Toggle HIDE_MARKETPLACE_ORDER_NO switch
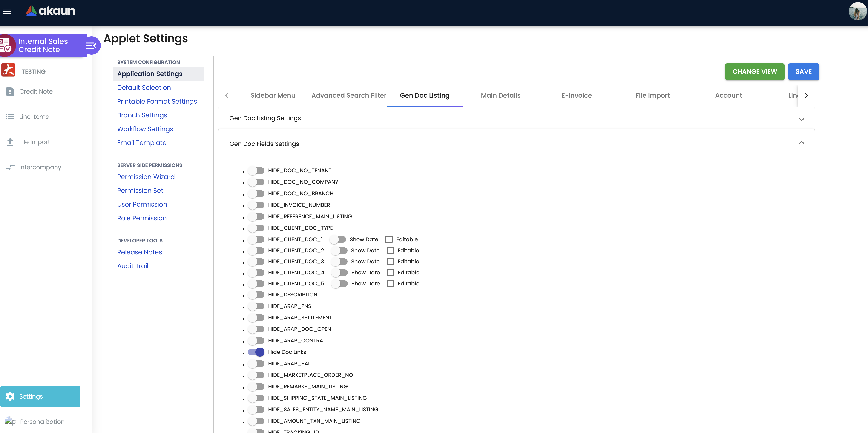868x433 pixels. coord(256,375)
